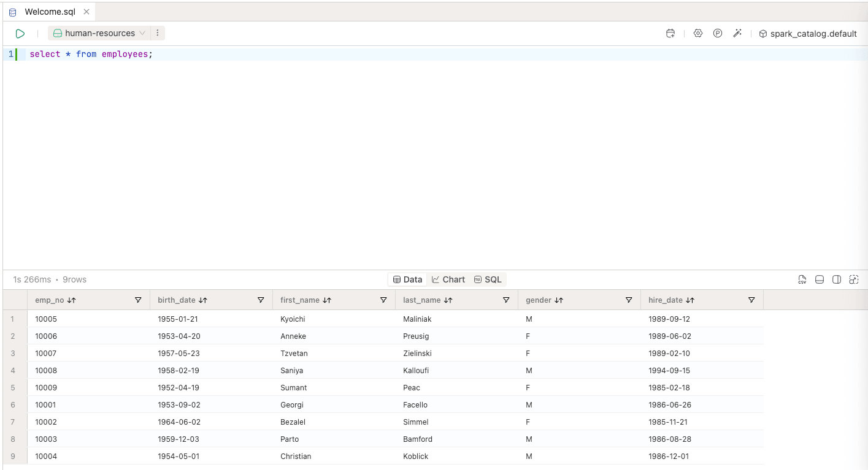Run the query with the play icon
The width and height of the screenshot is (868, 470).
pyautogui.click(x=20, y=34)
